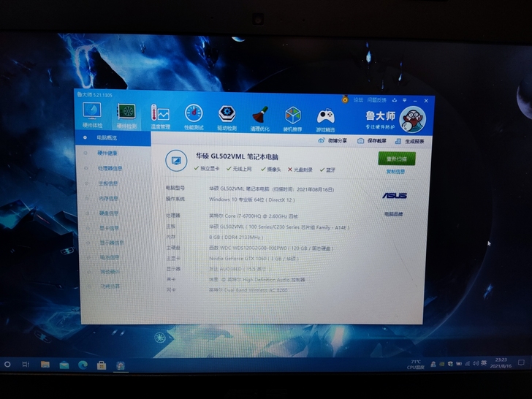Click volume speaker tray icon
This screenshot has height=399, width=532.
[x=475, y=363]
